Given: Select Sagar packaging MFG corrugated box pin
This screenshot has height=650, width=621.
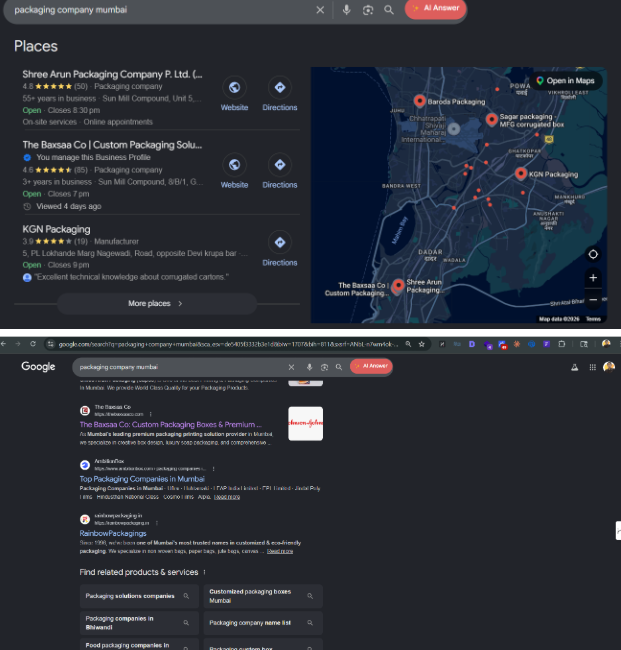Looking at the screenshot, I should point(492,120).
